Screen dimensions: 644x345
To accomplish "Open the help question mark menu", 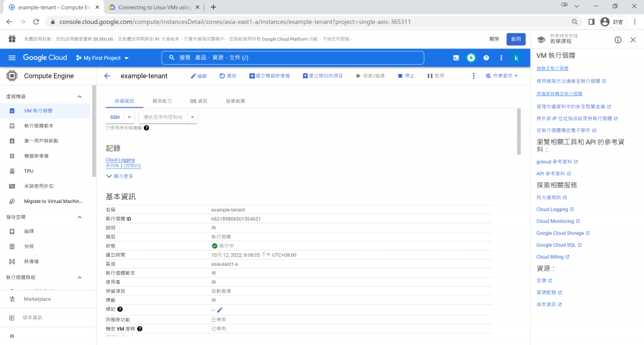I will (x=486, y=58).
